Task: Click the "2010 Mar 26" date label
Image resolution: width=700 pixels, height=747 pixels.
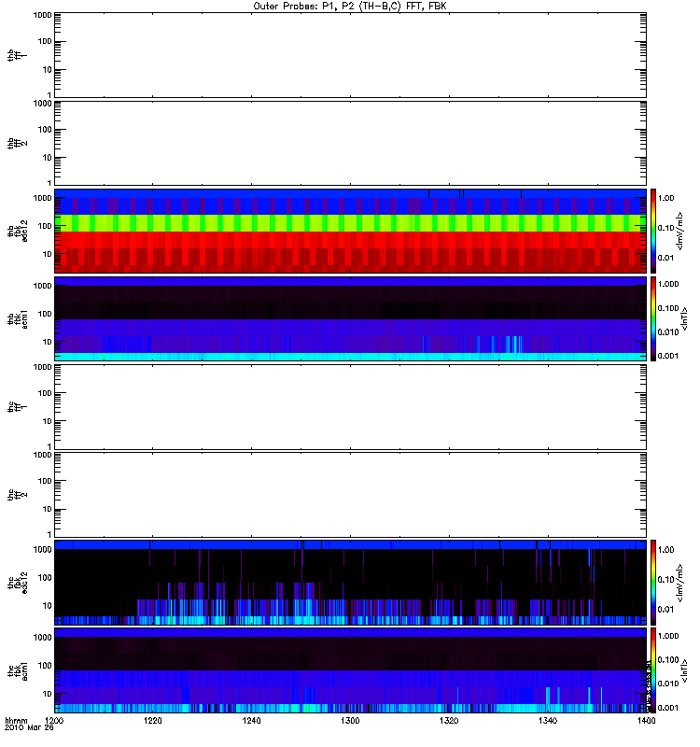Action: (x=30, y=728)
